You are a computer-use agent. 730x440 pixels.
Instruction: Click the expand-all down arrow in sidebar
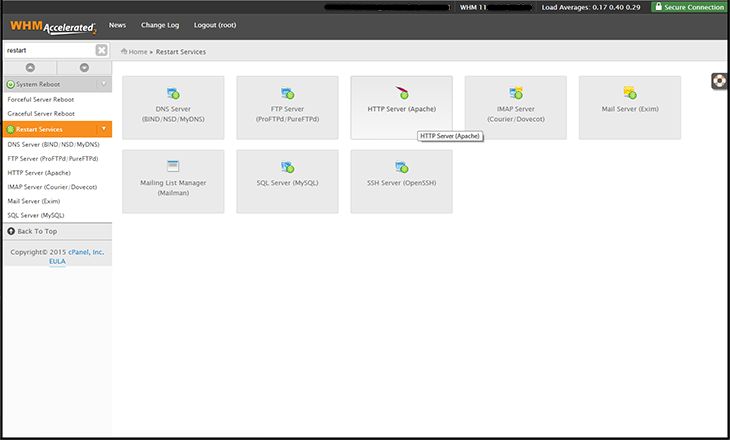(84, 68)
